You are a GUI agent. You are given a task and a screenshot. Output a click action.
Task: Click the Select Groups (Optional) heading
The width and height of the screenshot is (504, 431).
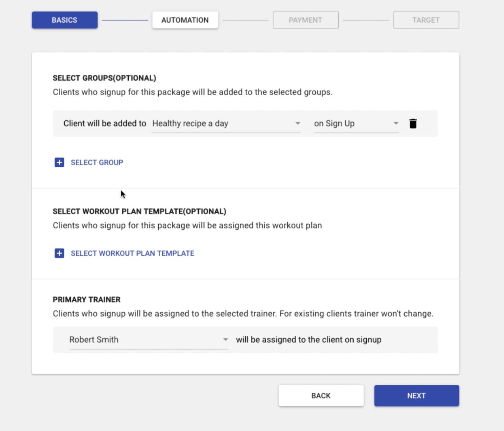(104, 78)
